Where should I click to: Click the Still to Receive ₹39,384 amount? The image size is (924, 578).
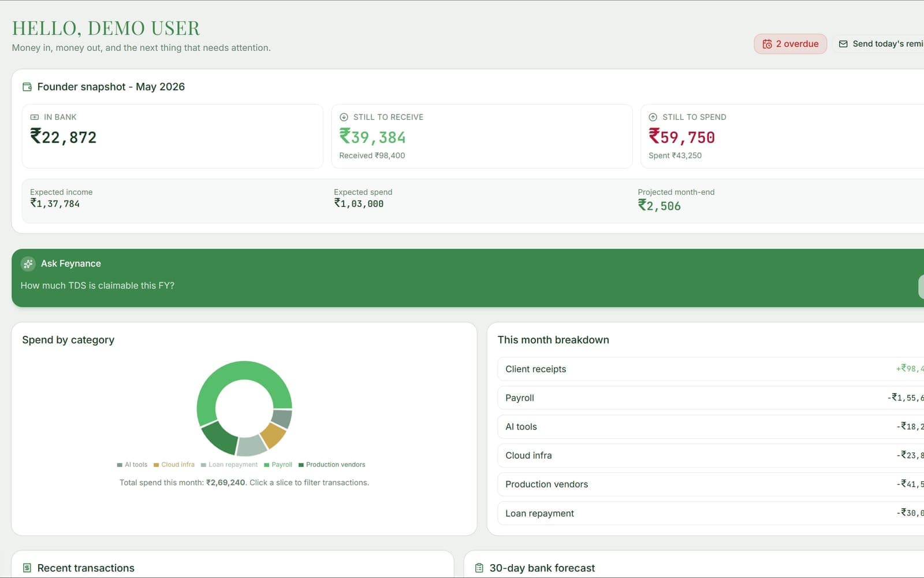coord(372,137)
